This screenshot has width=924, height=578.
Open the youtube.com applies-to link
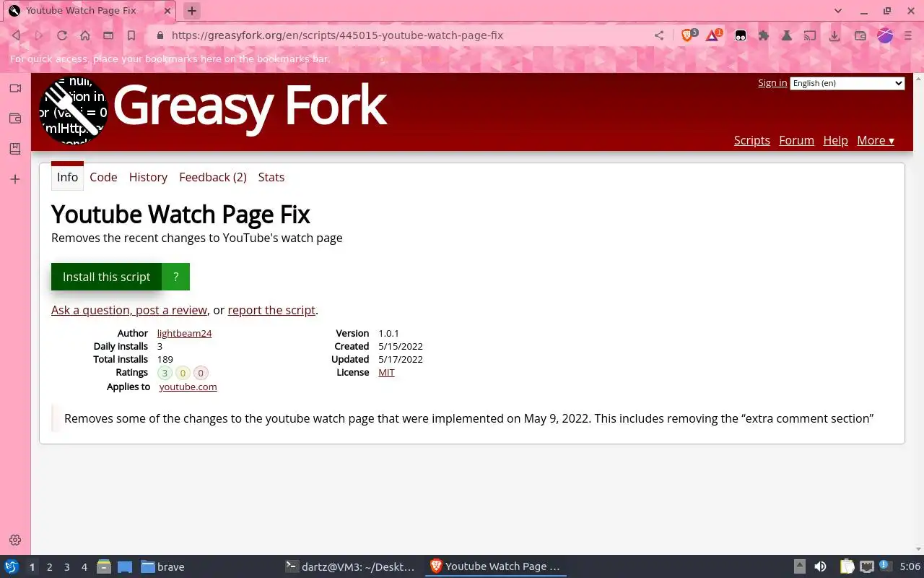tap(188, 387)
